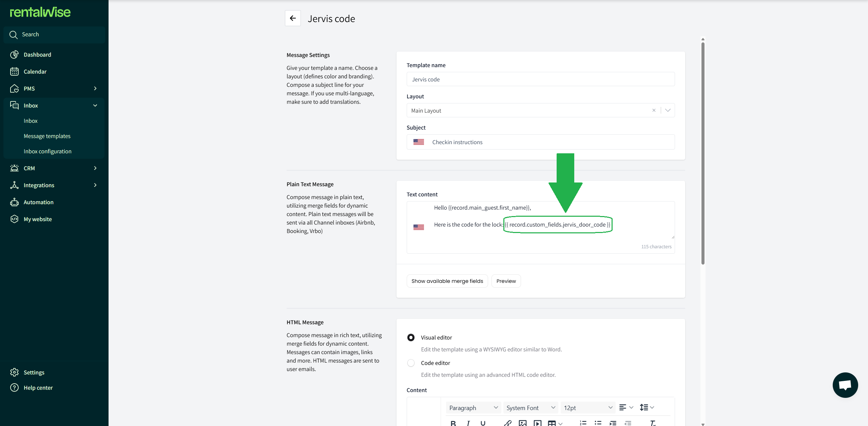
Task: Collapse the Inbox sidebar section
Action: (x=95, y=105)
